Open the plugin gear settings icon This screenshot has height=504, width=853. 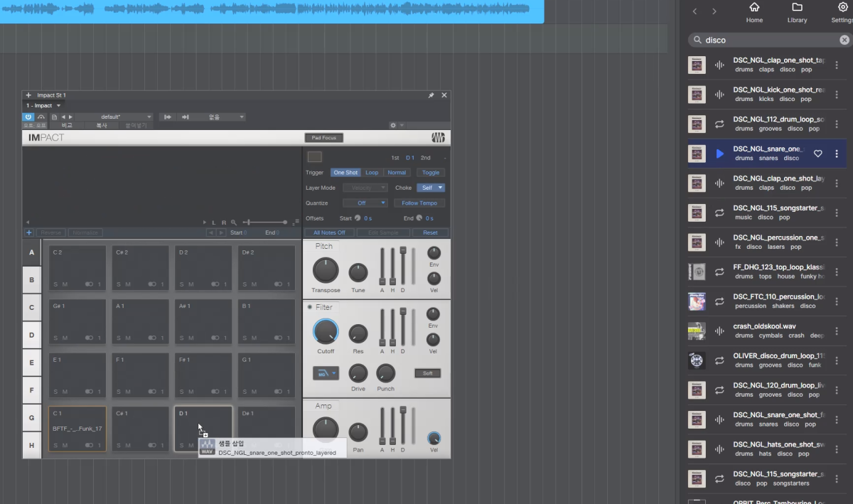coord(392,125)
